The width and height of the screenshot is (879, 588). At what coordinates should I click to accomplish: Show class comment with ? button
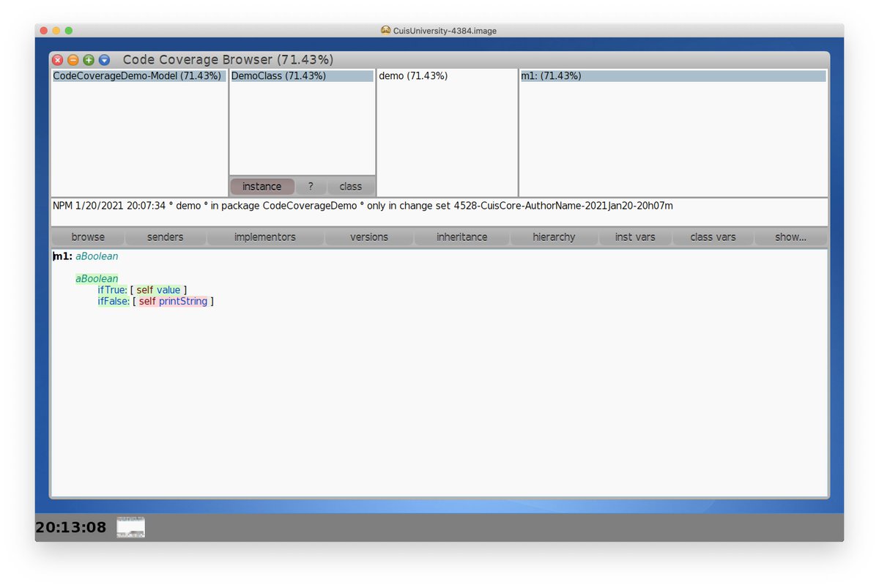[x=311, y=187]
